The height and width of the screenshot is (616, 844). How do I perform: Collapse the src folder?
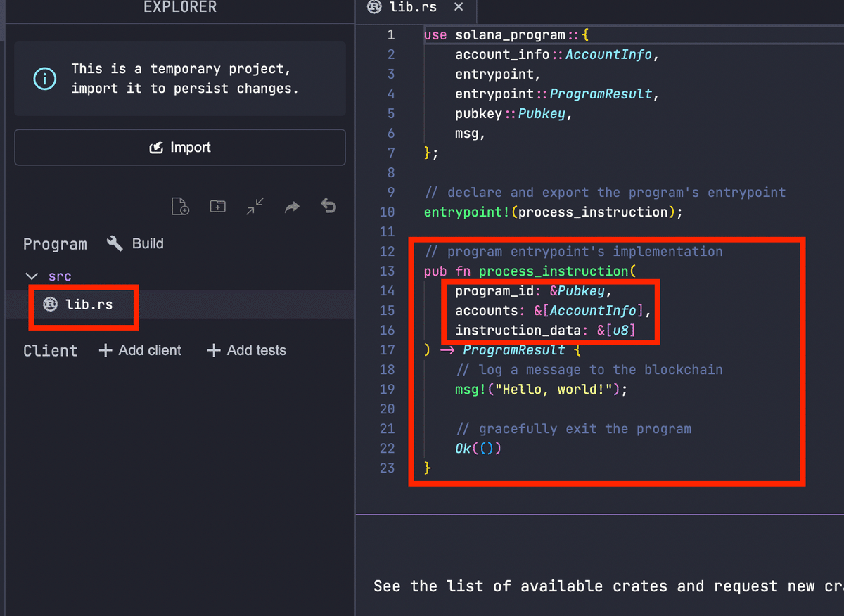32,276
